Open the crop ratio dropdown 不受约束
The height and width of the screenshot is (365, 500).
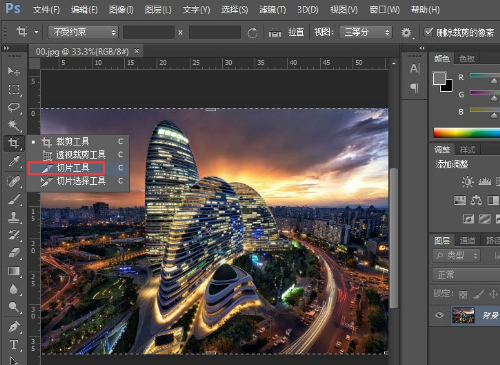[83, 32]
